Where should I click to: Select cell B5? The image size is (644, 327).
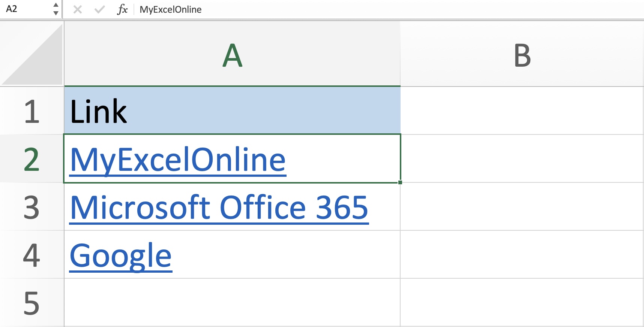pyautogui.click(x=522, y=303)
